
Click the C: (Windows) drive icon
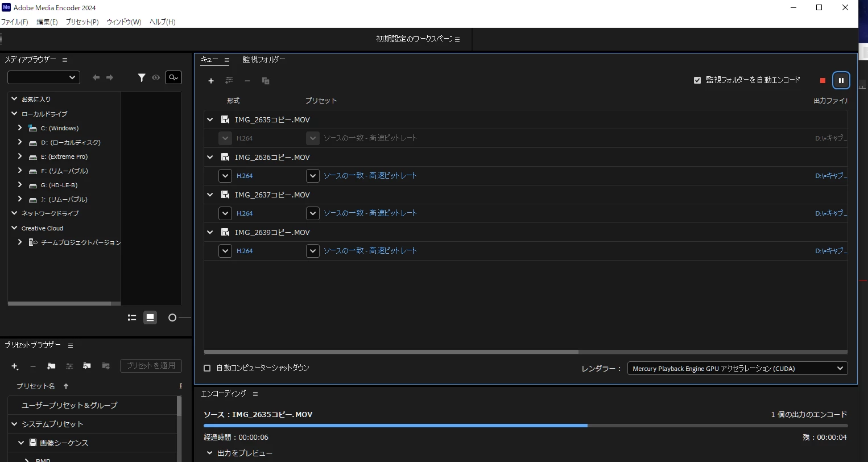33,128
